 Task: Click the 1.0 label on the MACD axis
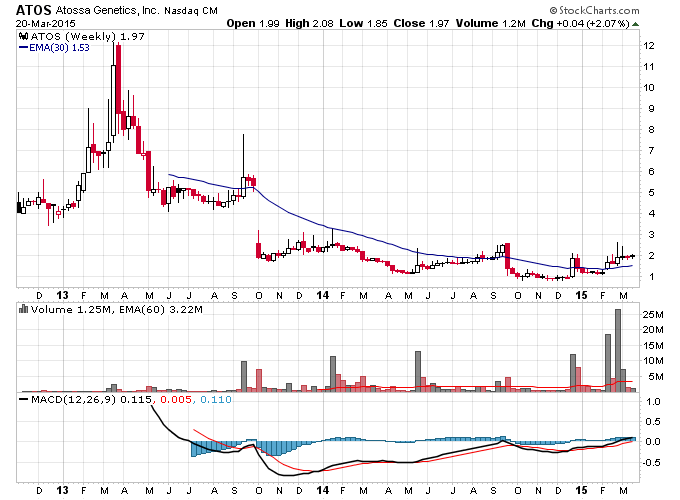(x=653, y=402)
